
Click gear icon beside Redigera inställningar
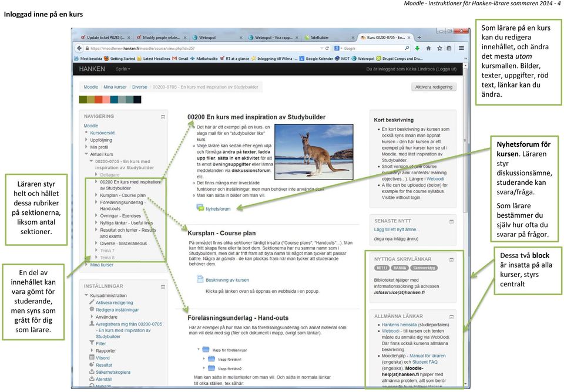point(92,309)
